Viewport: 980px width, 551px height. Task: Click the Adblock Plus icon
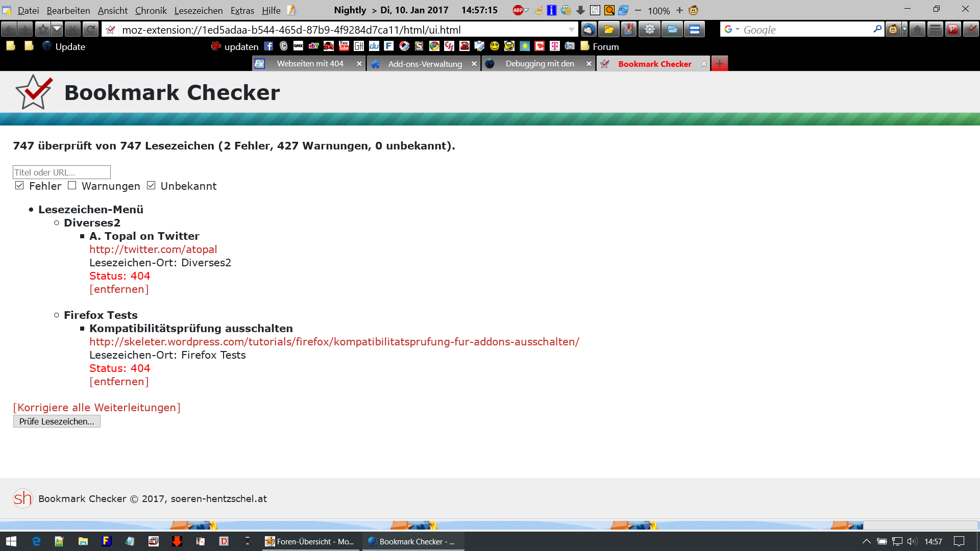click(x=518, y=10)
